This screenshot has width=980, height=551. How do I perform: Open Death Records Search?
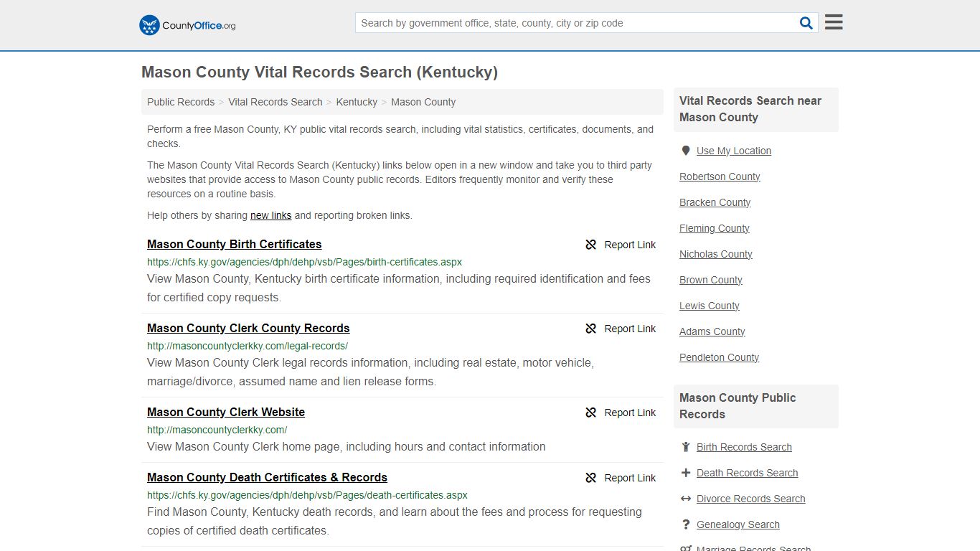(x=748, y=473)
